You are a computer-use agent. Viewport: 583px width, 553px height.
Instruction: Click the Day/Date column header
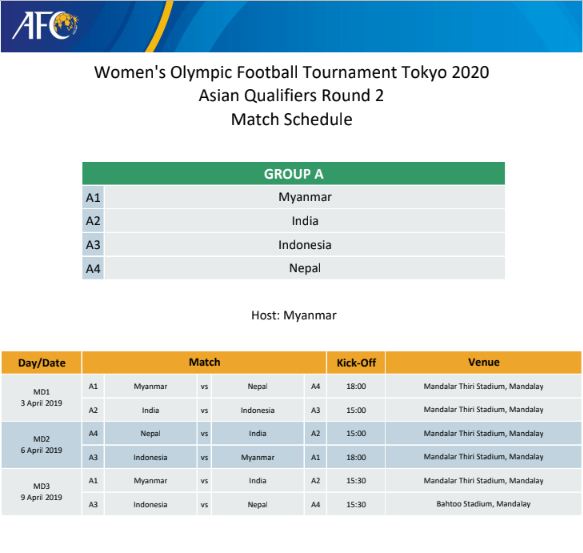41,363
